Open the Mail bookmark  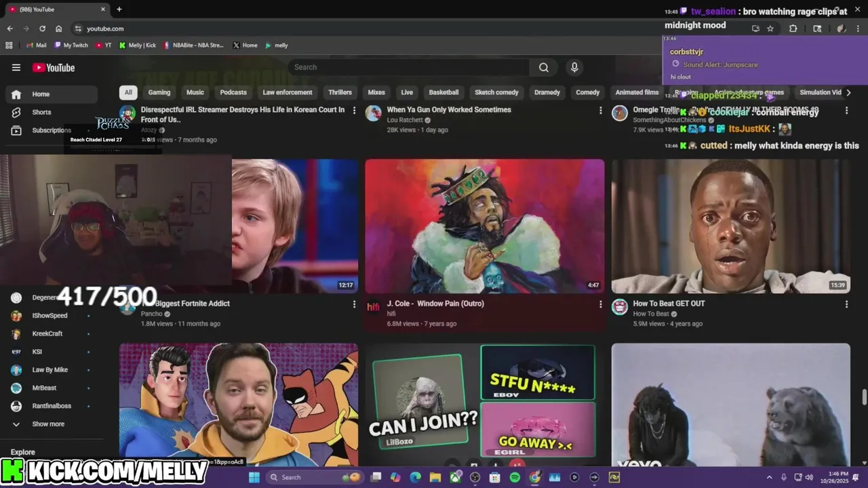pos(36,45)
